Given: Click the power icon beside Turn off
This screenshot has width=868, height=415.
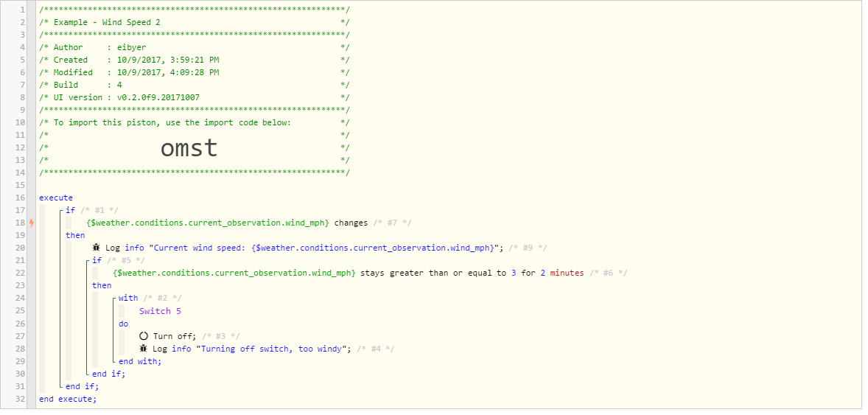Looking at the screenshot, I should [x=144, y=336].
